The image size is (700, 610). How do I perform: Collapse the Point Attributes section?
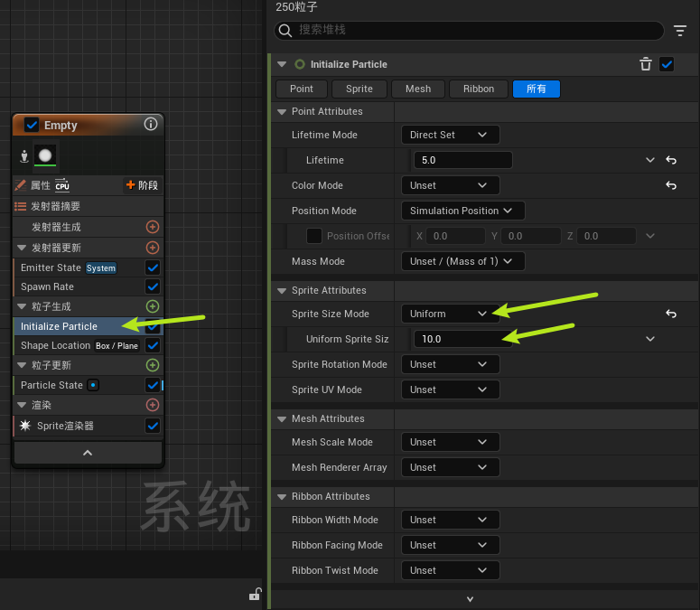pos(282,112)
